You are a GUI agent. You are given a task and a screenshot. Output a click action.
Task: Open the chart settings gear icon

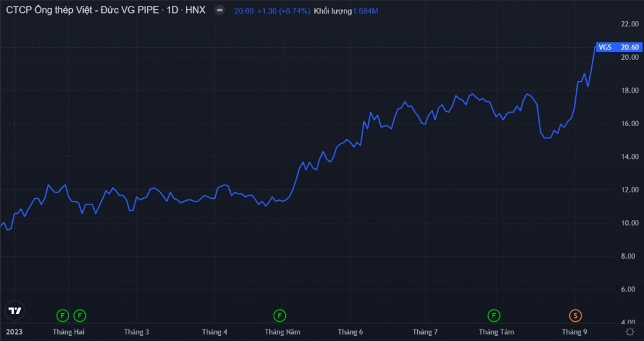point(630,331)
